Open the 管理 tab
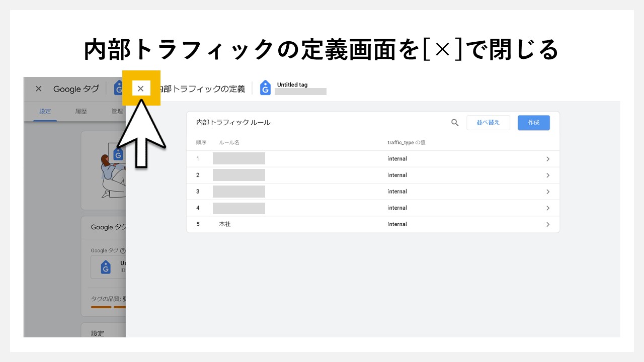The height and width of the screenshot is (362, 644). click(117, 111)
